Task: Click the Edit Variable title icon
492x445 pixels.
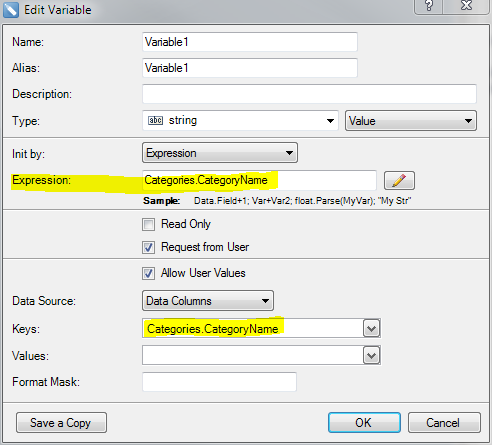Action: [11, 10]
